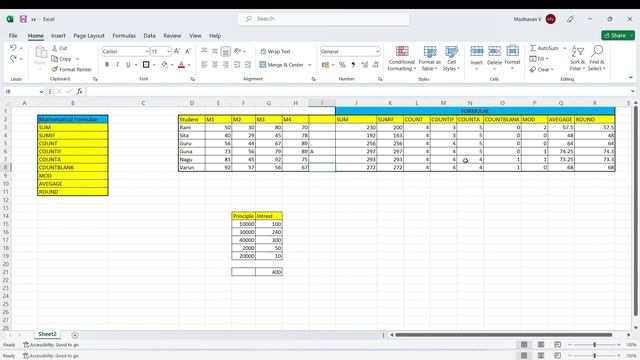Switch to the Data tab
Viewport: 640px width, 360px height.
click(149, 36)
